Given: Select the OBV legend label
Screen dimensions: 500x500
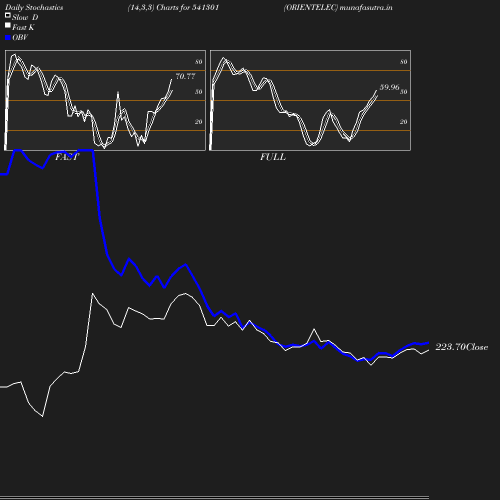Looking at the screenshot, I should (x=20, y=37).
